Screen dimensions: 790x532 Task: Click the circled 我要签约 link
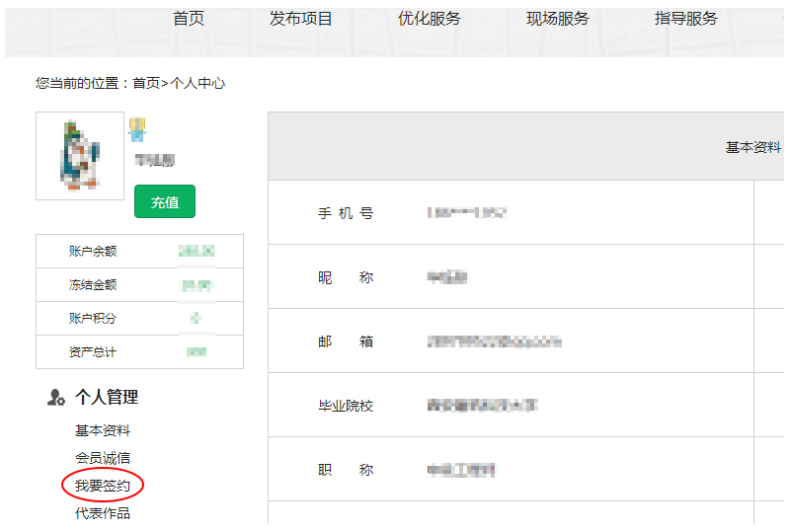pyautogui.click(x=103, y=486)
